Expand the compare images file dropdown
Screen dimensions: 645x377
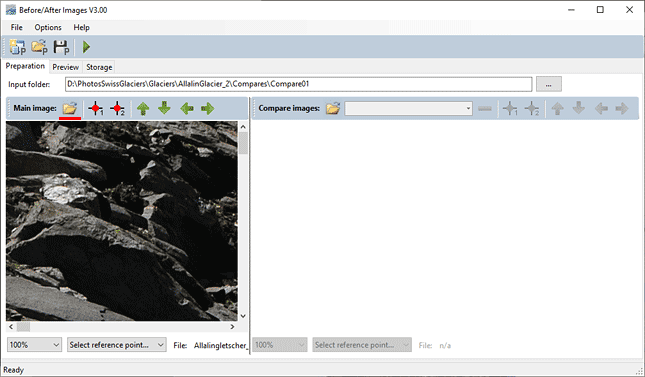pyautogui.click(x=408, y=109)
